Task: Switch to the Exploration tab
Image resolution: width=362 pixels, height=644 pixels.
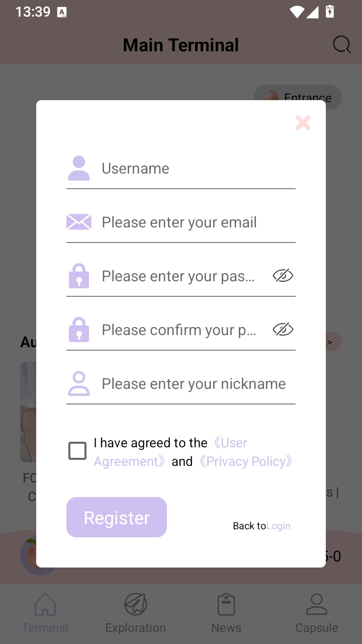Action: 136,613
